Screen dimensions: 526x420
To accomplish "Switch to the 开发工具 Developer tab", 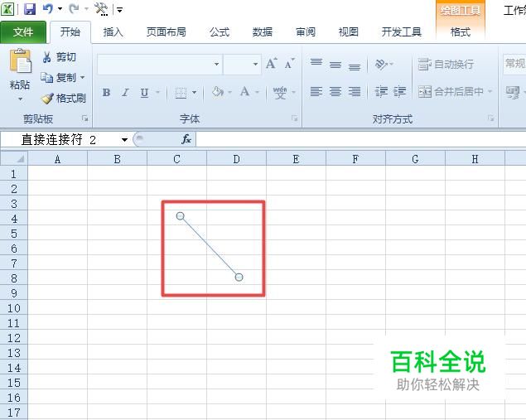I will (x=402, y=32).
